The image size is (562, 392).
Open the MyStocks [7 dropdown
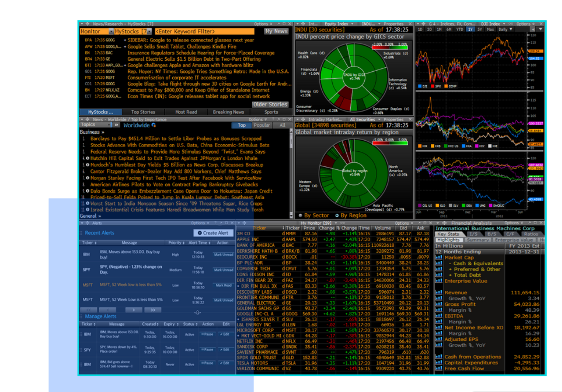pos(133,32)
